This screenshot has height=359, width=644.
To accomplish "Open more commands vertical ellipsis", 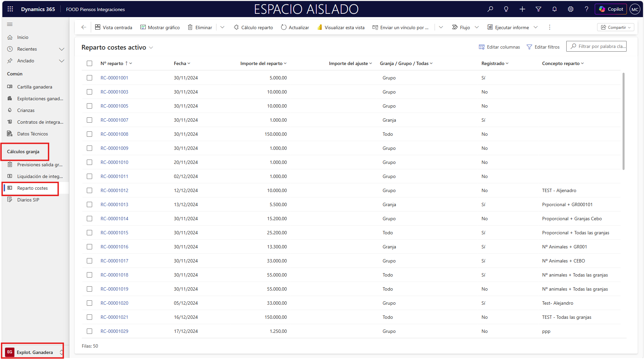I will pyautogui.click(x=550, y=27).
